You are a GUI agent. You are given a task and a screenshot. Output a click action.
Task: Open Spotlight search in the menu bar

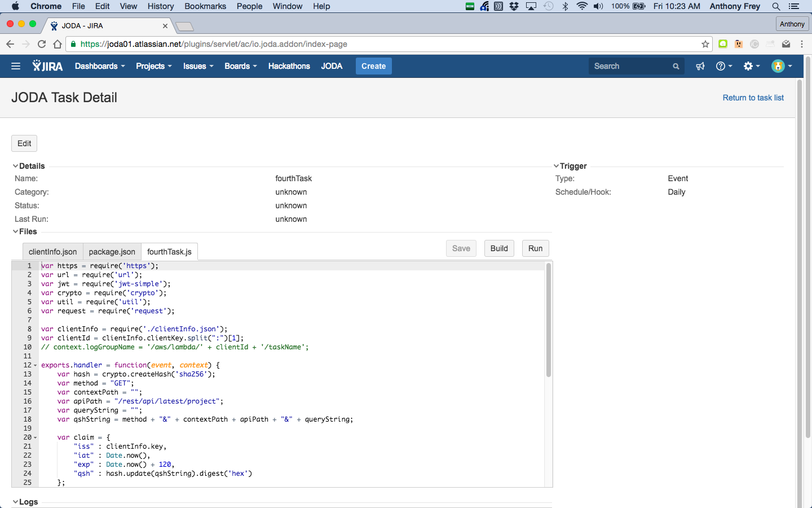pyautogui.click(x=776, y=6)
